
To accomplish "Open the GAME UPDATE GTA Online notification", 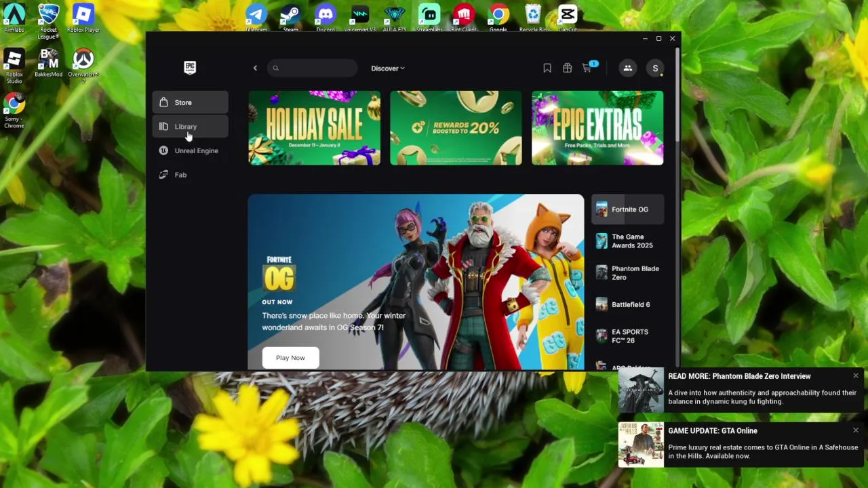I will tap(741, 445).
